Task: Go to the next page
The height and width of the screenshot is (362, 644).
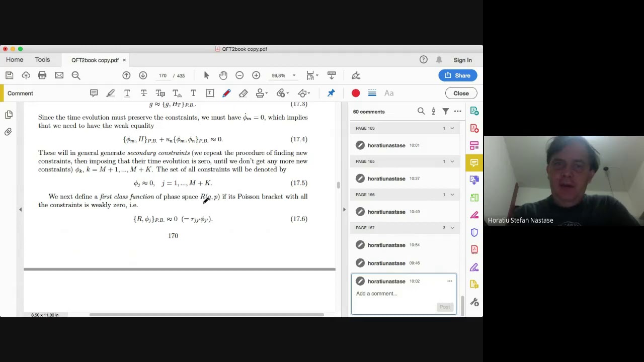Action: (143, 75)
